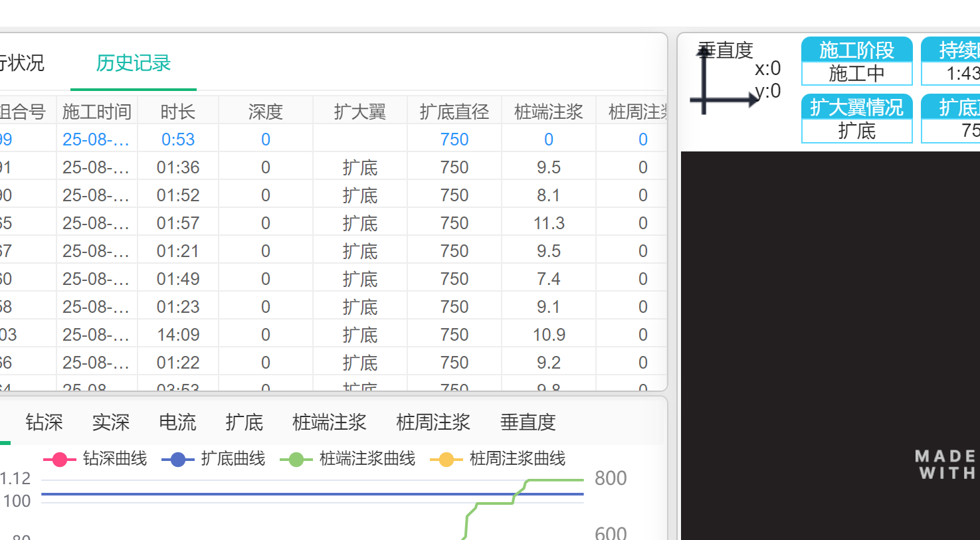The width and height of the screenshot is (980, 540).
Task: Select the 扩底 chart tab
Action: (x=244, y=422)
